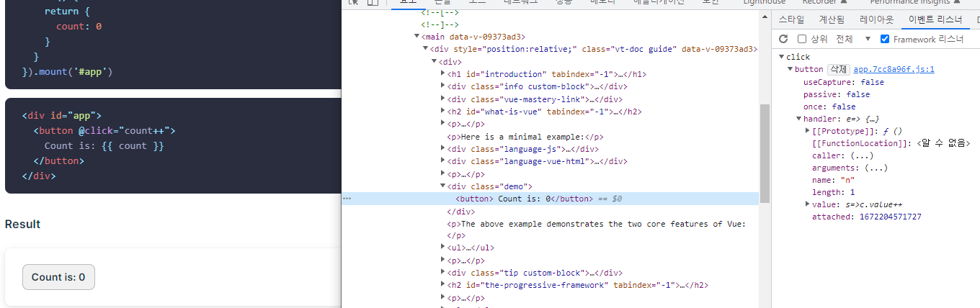Click the useCapture: false property

click(x=844, y=82)
